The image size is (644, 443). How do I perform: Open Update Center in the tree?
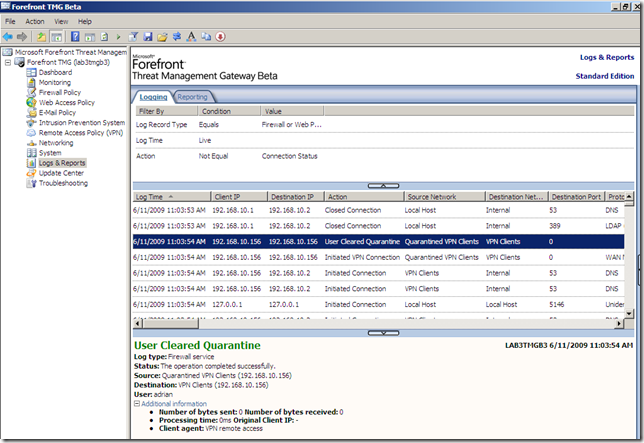click(61, 173)
